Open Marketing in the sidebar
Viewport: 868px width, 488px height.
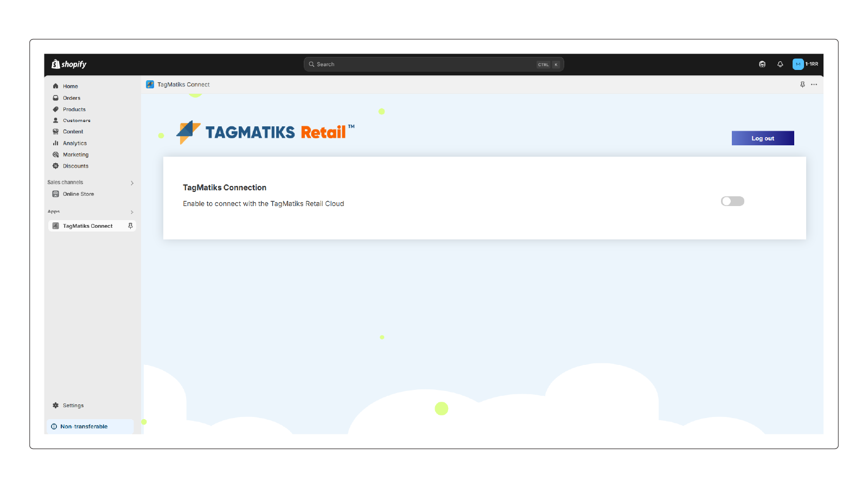(75, 155)
